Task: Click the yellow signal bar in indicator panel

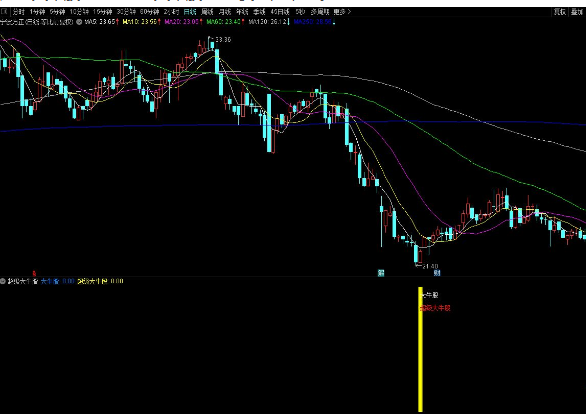Action: [x=420, y=349]
